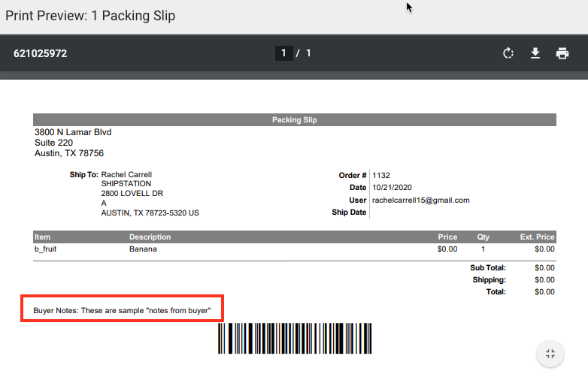Print the packing slip
This screenshot has height=383, width=588.
(x=562, y=53)
